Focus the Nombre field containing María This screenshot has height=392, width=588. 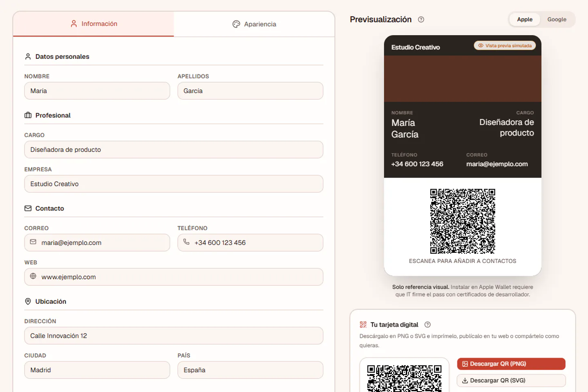[x=97, y=91]
